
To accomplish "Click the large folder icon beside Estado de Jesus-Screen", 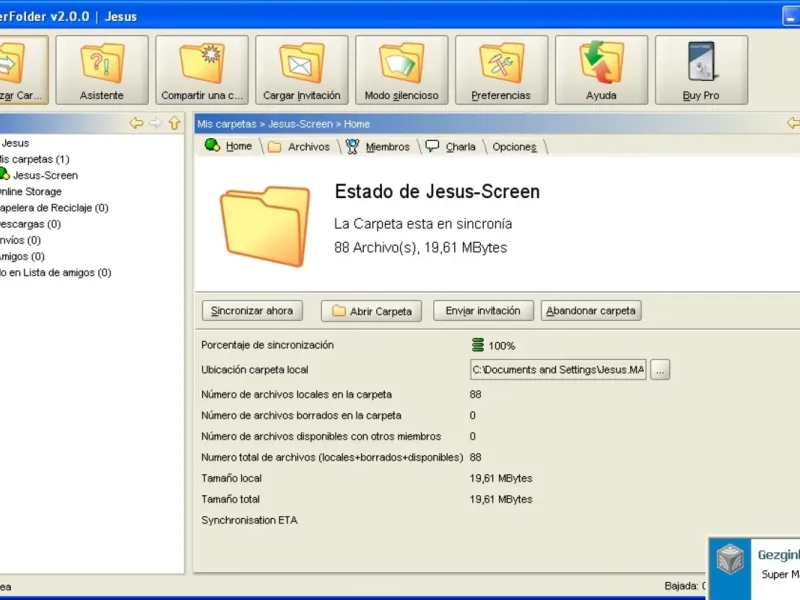I will (x=265, y=226).
